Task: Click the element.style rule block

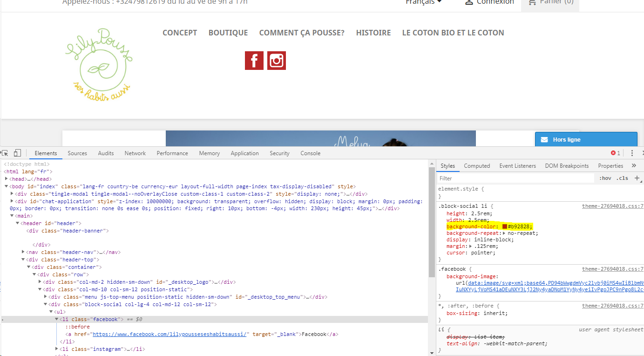Action: [x=540, y=192]
